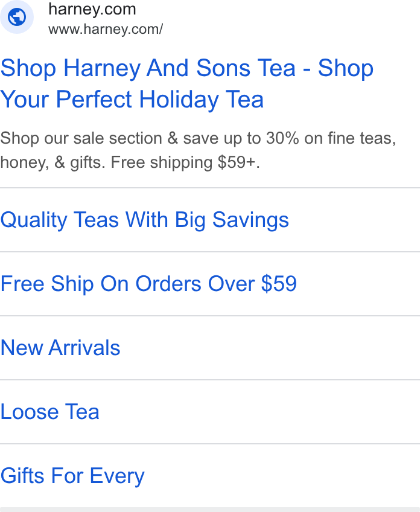Click the www.harney.com/ URL text
This screenshot has height=512, width=420.
pos(106,29)
